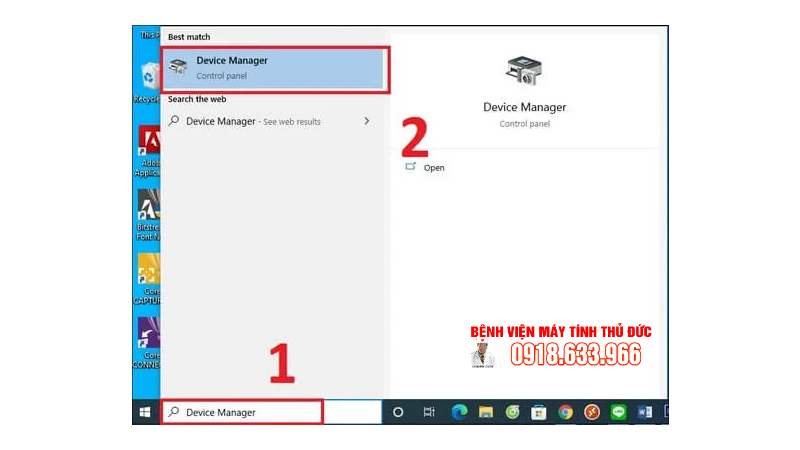Open the LINE app from taskbar

(618, 412)
